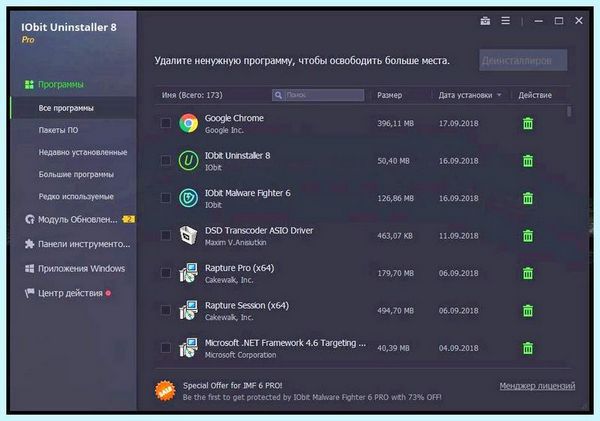This screenshot has width=600, height=421.
Task: Click the puzzle icon for Панели инструменто...
Action: point(29,244)
